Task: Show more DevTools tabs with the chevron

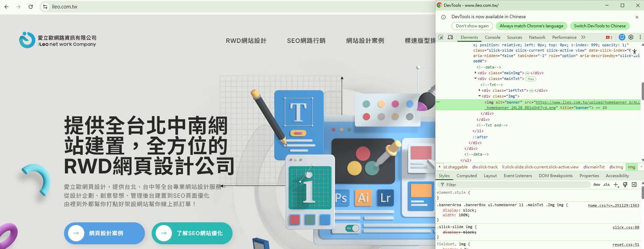Action: click(583, 37)
